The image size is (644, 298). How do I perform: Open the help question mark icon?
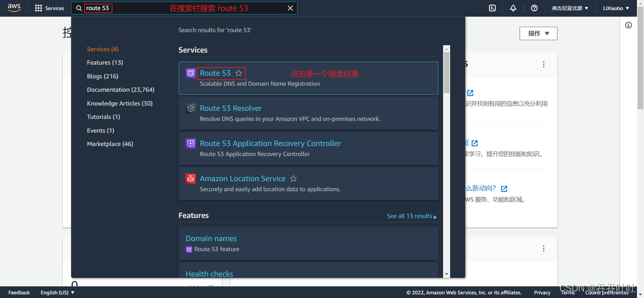click(x=534, y=8)
